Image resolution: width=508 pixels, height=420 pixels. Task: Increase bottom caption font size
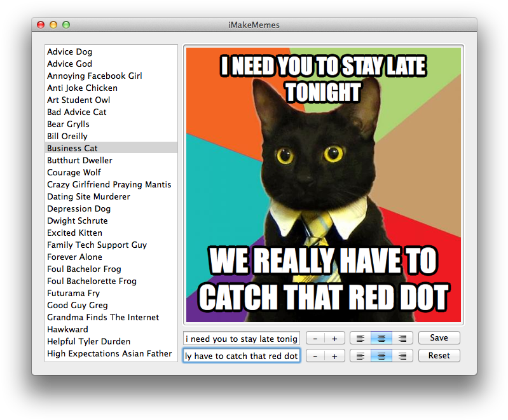click(334, 356)
